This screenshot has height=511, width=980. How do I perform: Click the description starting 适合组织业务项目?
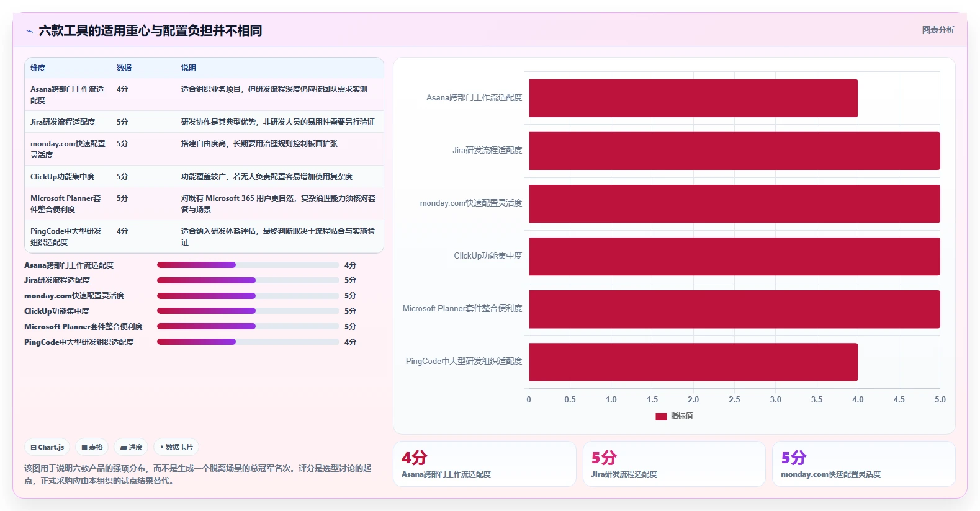point(274,89)
